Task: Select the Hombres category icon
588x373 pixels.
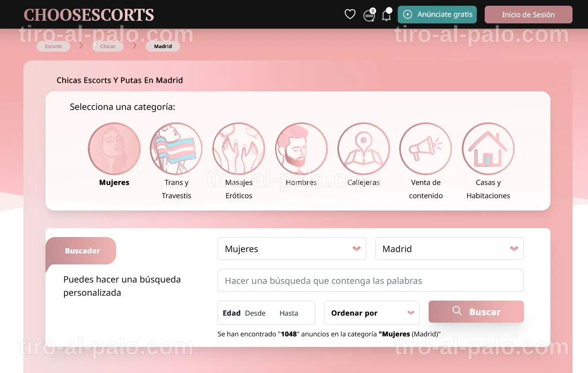Action: [302, 149]
